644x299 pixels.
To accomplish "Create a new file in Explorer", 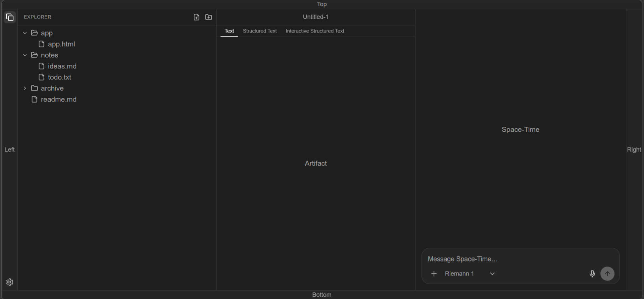I will tap(197, 17).
